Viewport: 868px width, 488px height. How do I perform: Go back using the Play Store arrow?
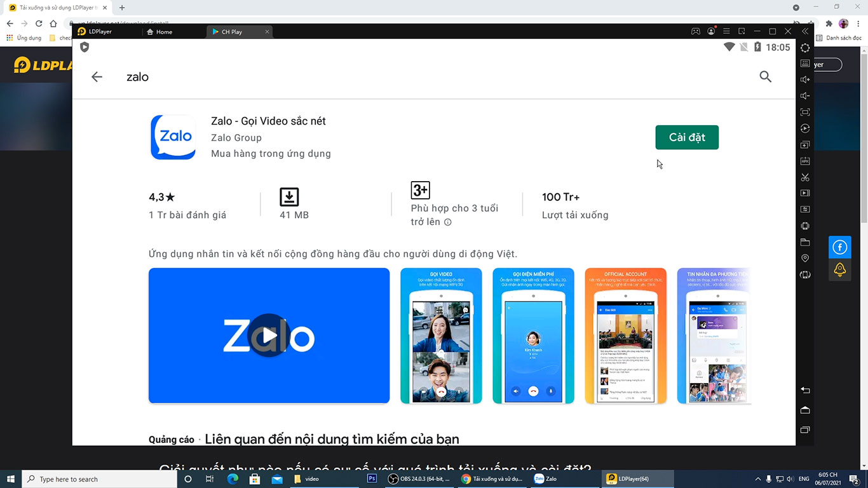97,77
